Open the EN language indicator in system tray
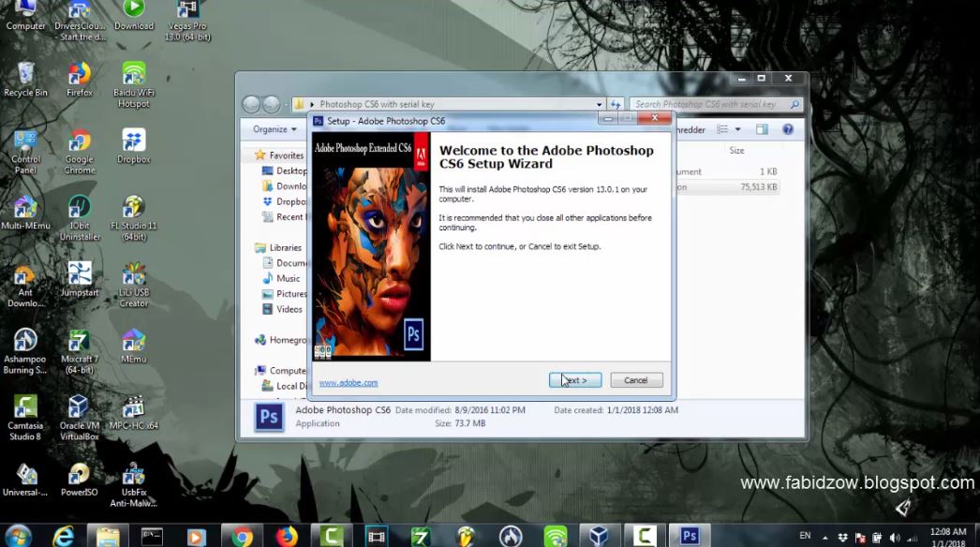 804,536
